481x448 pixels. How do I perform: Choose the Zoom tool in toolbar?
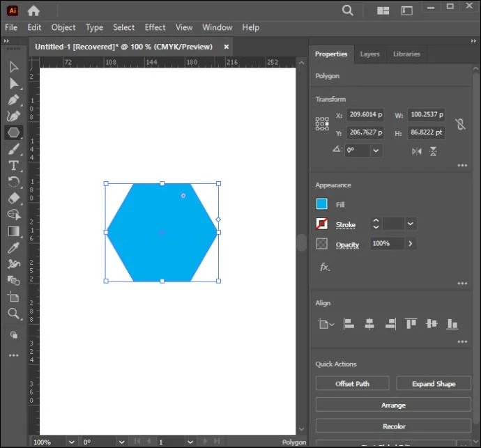[13, 314]
